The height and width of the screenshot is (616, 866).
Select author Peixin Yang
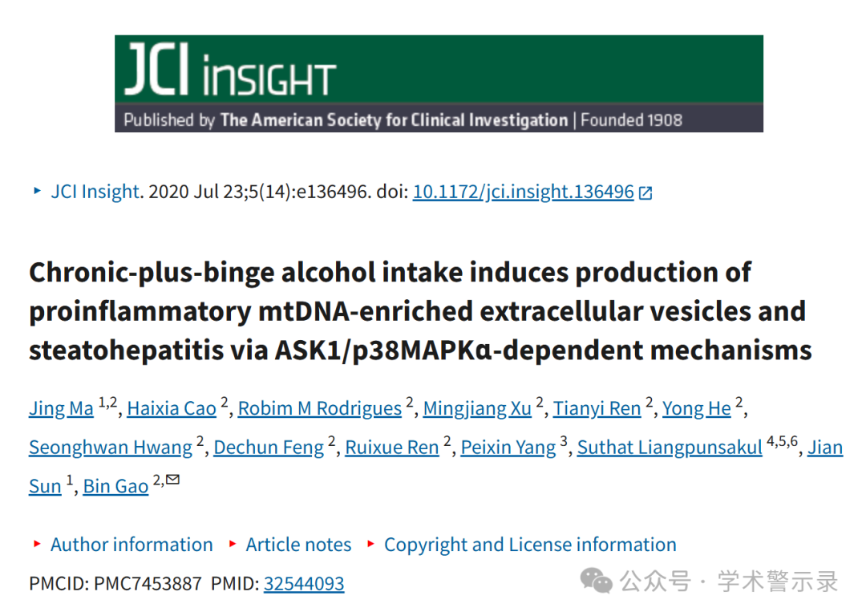pyautogui.click(x=508, y=447)
